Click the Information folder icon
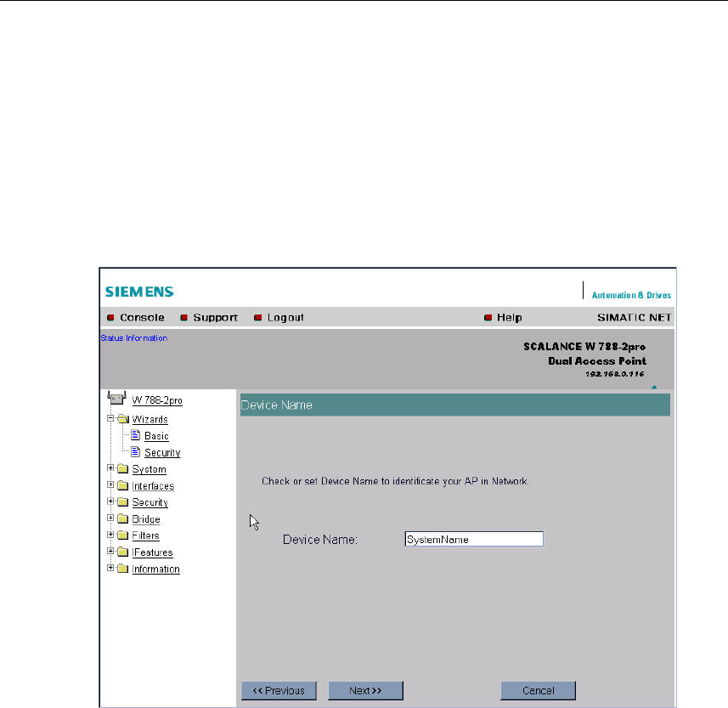The image size is (728, 708). (x=122, y=569)
